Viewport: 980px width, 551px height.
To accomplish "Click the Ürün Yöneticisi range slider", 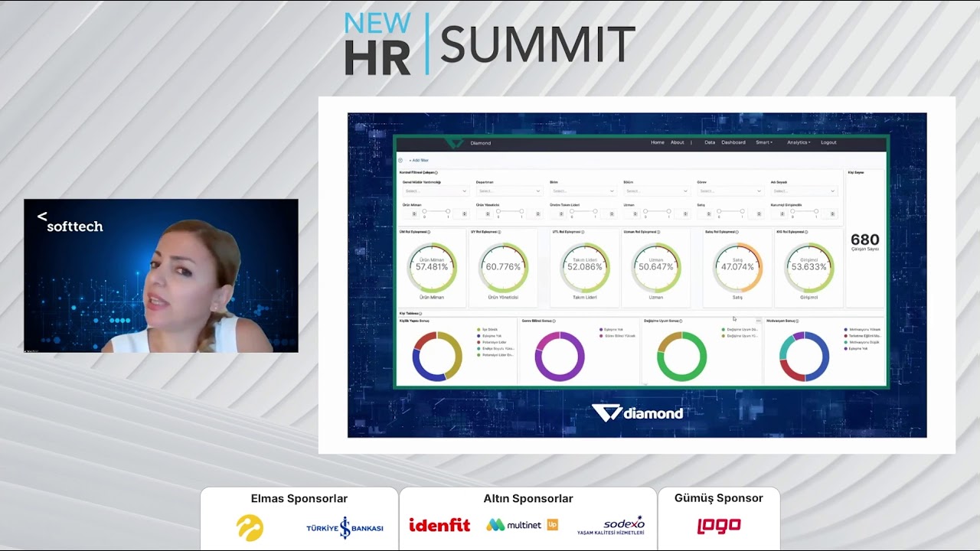I will pyautogui.click(x=511, y=211).
